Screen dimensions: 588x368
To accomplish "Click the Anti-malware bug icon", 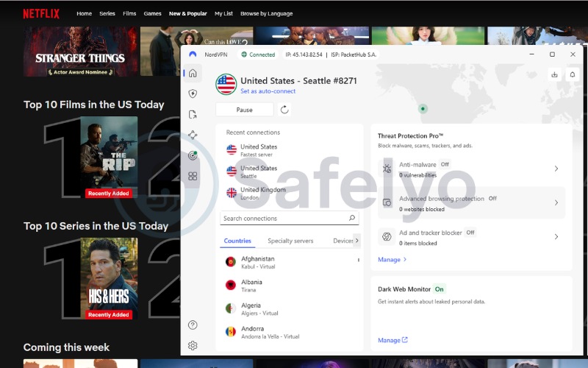I will [x=387, y=169].
